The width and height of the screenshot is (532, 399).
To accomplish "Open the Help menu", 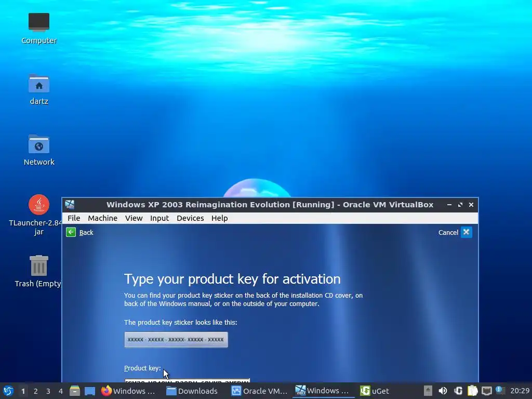I will [x=220, y=218].
